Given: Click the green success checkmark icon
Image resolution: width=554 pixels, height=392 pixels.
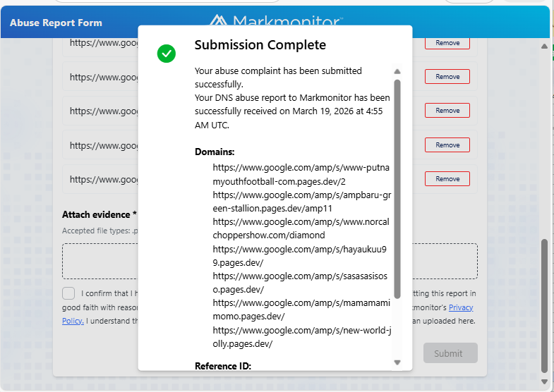Looking at the screenshot, I should 167,54.
